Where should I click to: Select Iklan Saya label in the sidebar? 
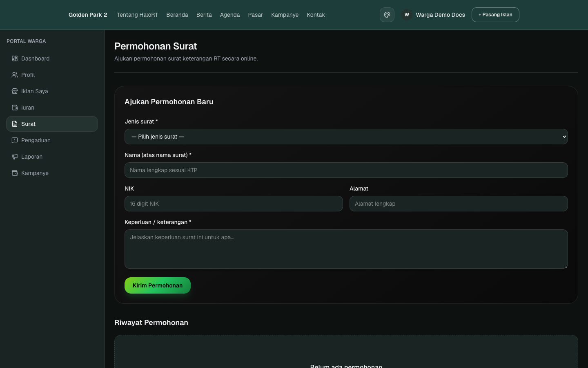[35, 91]
